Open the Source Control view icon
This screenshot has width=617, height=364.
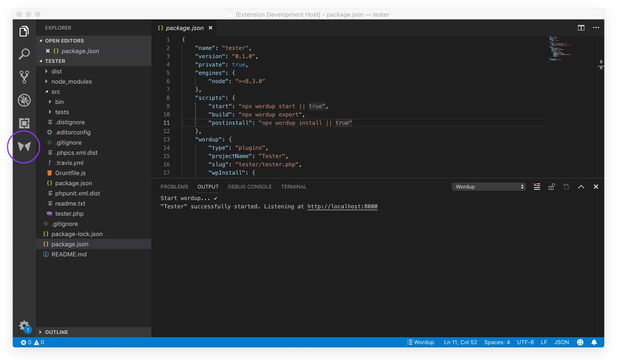[x=24, y=77]
